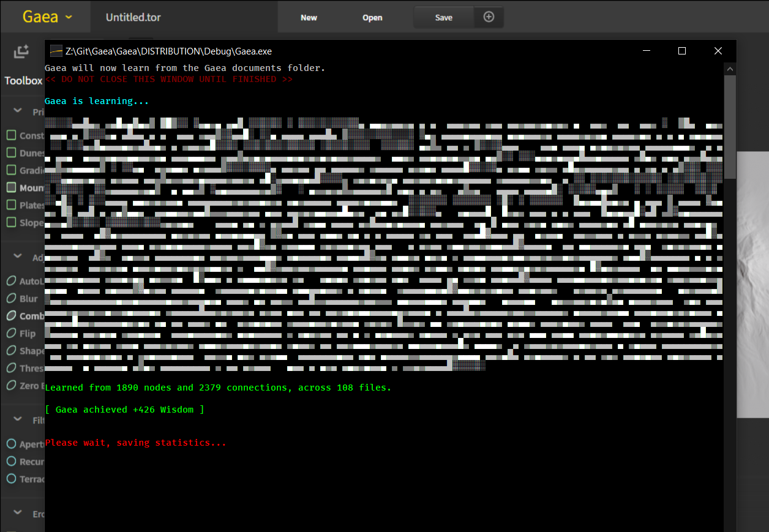Select the Mountain node icon
769x532 pixels.
point(11,187)
